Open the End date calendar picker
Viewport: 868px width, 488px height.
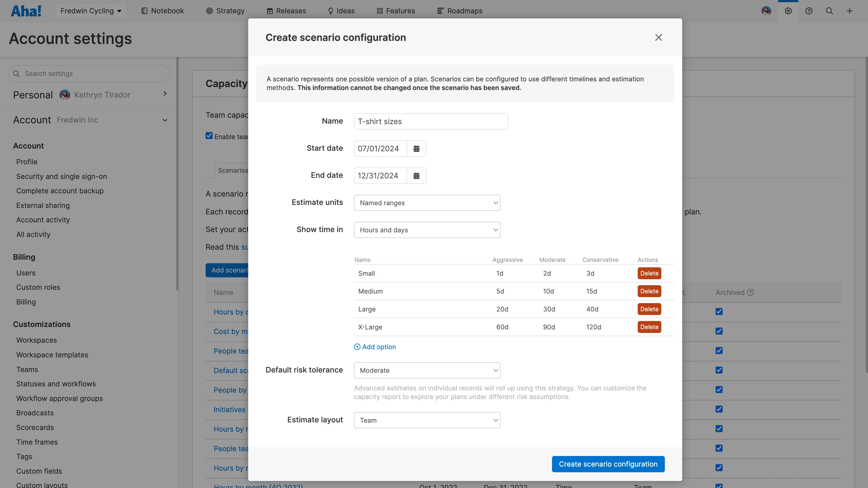[x=416, y=175]
